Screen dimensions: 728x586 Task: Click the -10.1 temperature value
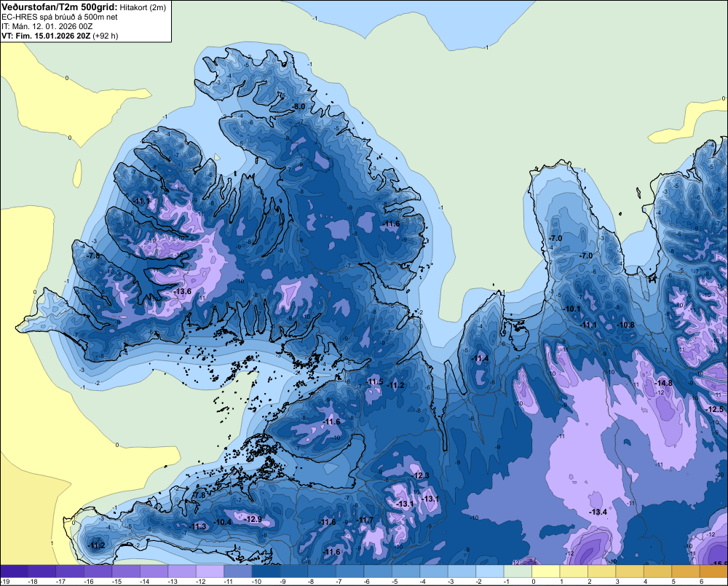coord(572,309)
